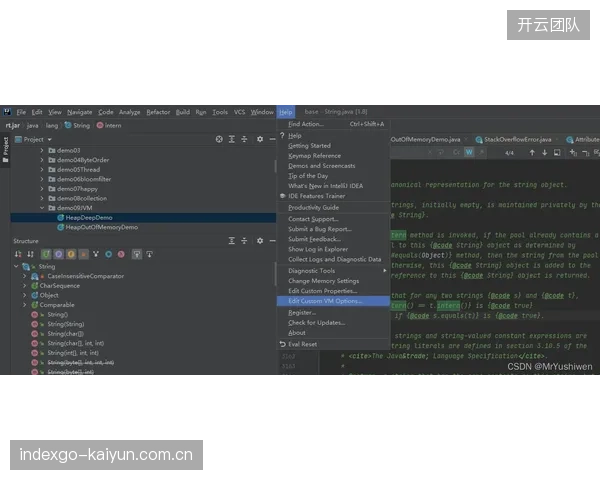Go to previous search occurrence with up arrow
The width and height of the screenshot is (600, 480).
click(532, 153)
